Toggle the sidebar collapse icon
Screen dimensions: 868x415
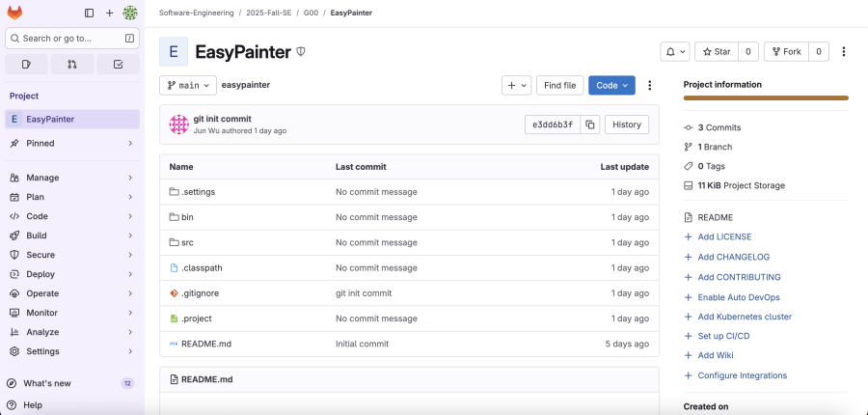(90, 13)
